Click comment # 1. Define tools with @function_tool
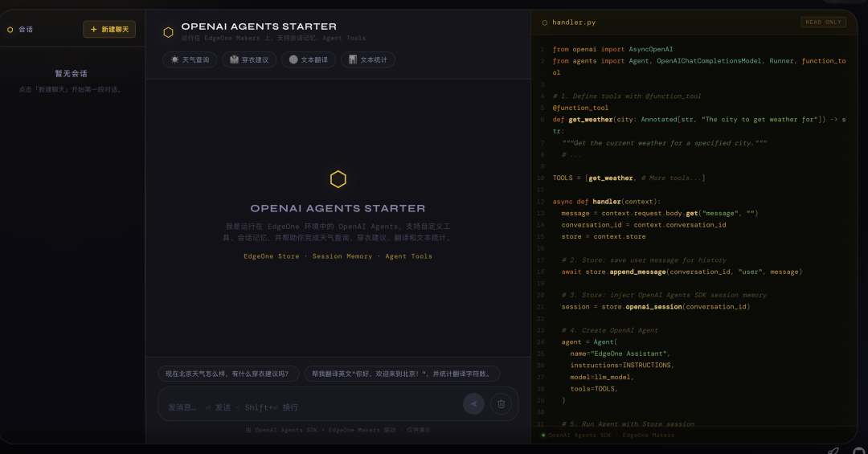This screenshot has width=868, height=454. tap(627, 96)
